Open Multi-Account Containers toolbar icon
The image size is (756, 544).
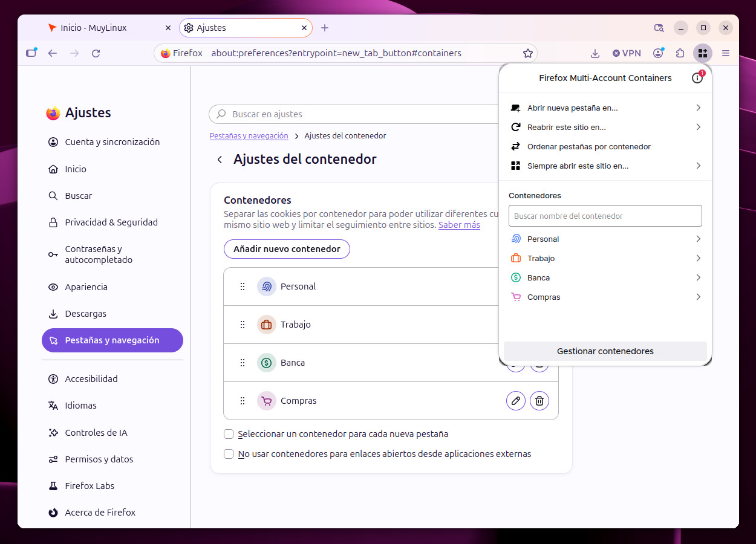click(702, 53)
